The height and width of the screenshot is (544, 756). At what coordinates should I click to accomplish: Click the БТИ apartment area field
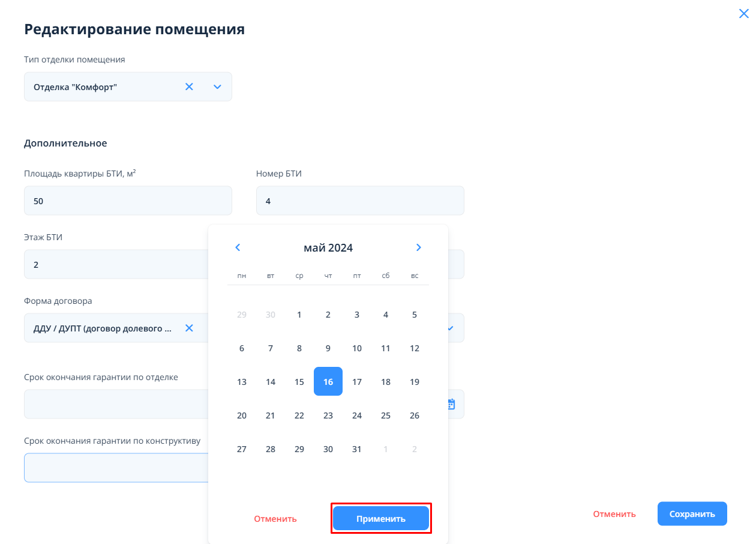(128, 201)
